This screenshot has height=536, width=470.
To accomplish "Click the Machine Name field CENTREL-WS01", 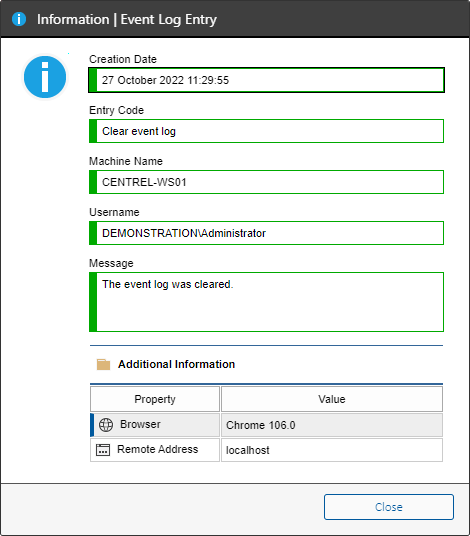I will click(x=266, y=182).
